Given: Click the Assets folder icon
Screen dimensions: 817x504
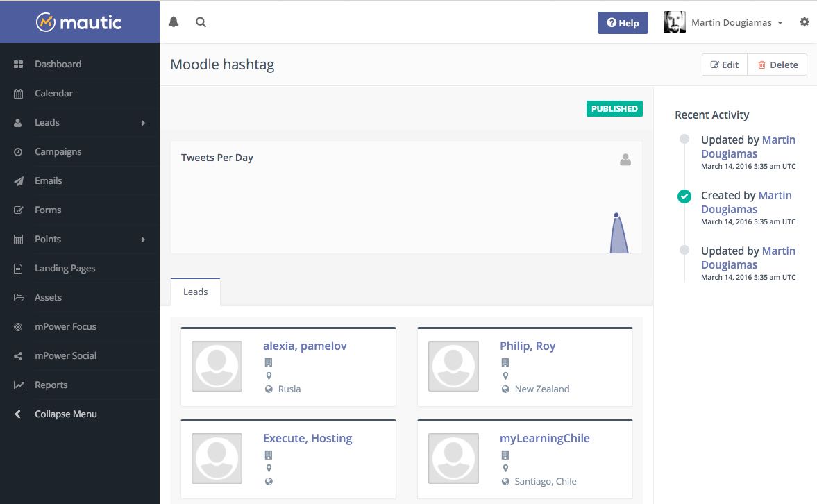Looking at the screenshot, I should 19,298.
